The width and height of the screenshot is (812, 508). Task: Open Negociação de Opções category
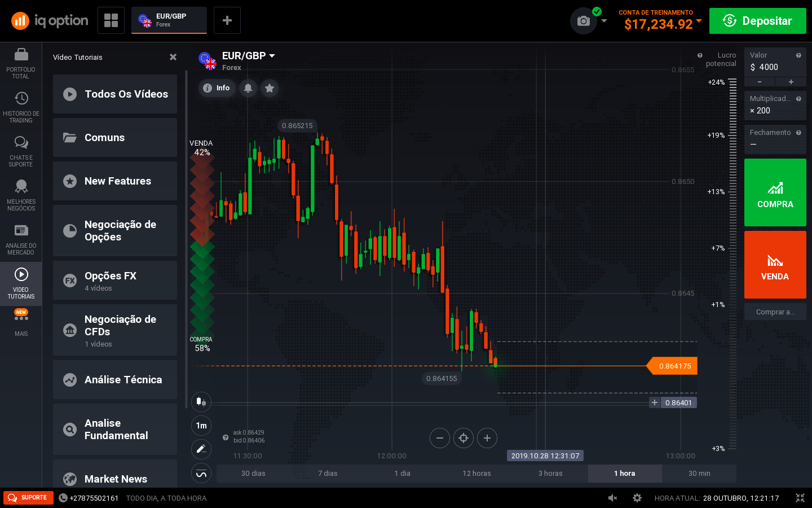click(x=115, y=231)
